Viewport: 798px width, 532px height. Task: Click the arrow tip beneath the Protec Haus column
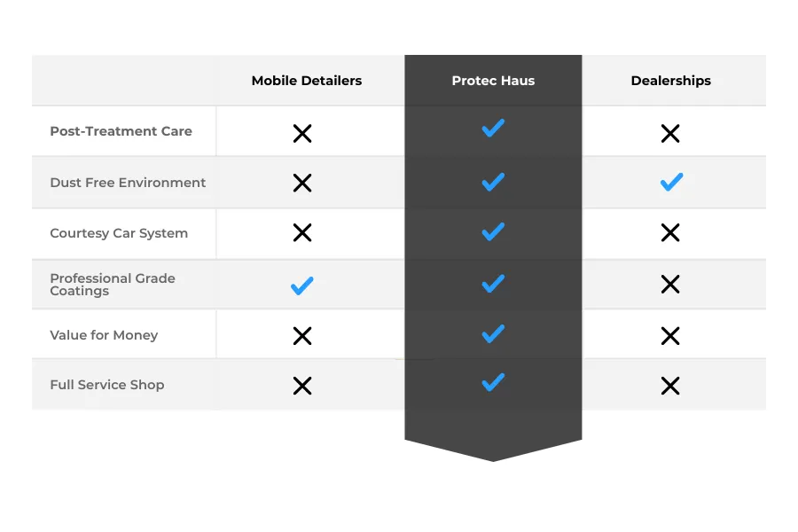click(493, 451)
